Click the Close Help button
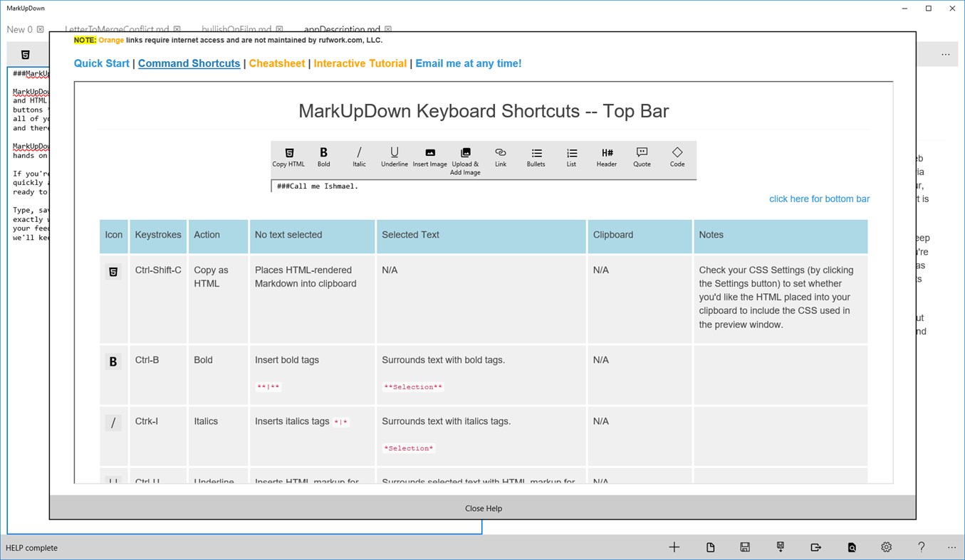The width and height of the screenshot is (965, 560). pyautogui.click(x=484, y=508)
